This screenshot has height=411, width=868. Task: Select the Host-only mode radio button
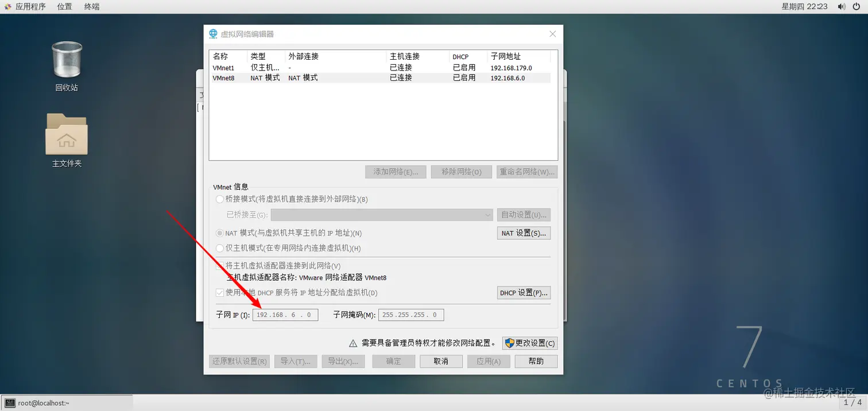click(x=220, y=248)
